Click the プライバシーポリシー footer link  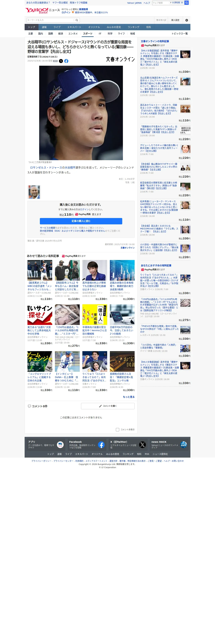pos(41,461)
